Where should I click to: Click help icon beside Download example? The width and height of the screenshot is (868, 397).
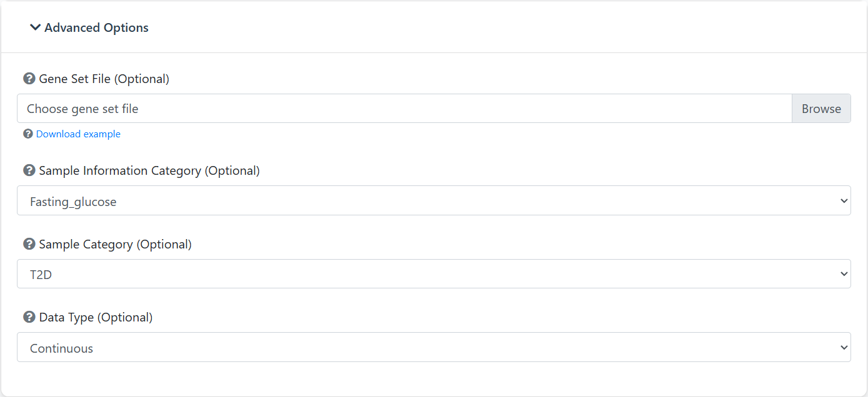pyautogui.click(x=27, y=134)
